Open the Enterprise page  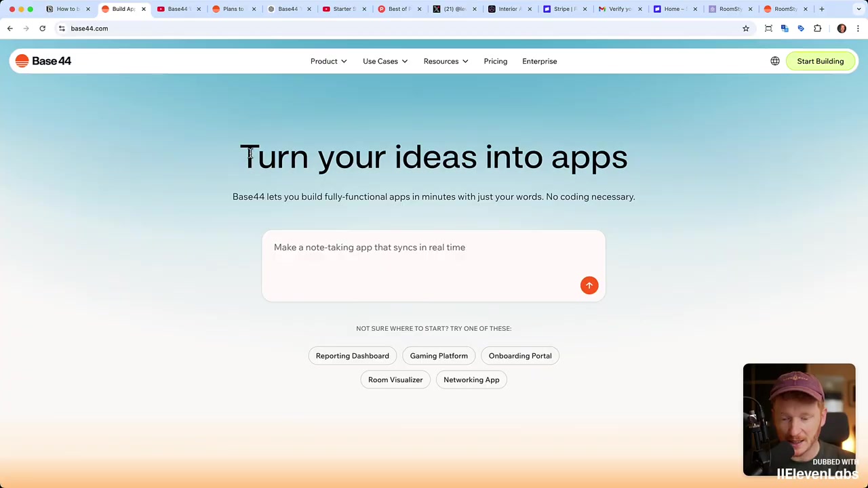pos(540,61)
